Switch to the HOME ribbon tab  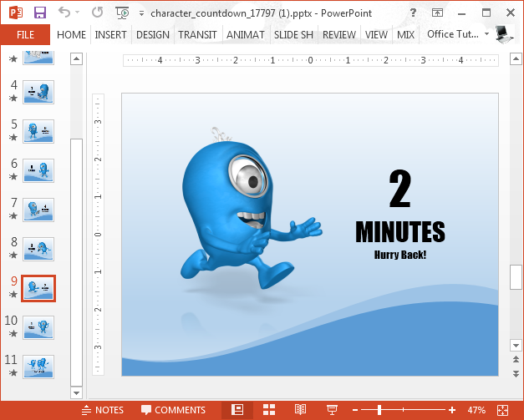tap(71, 35)
